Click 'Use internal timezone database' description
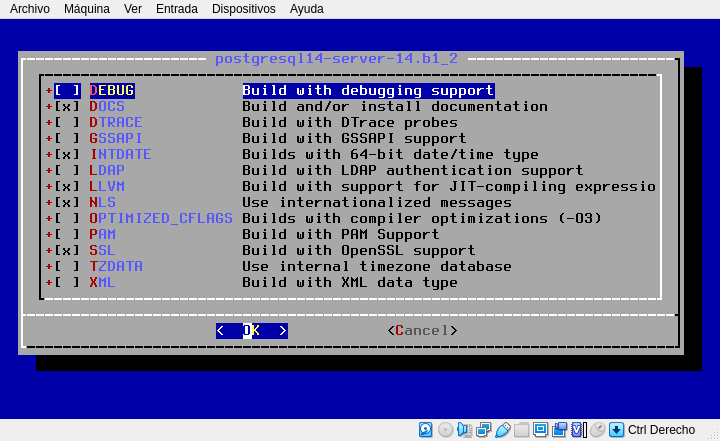The width and height of the screenshot is (720, 441). coord(377,266)
